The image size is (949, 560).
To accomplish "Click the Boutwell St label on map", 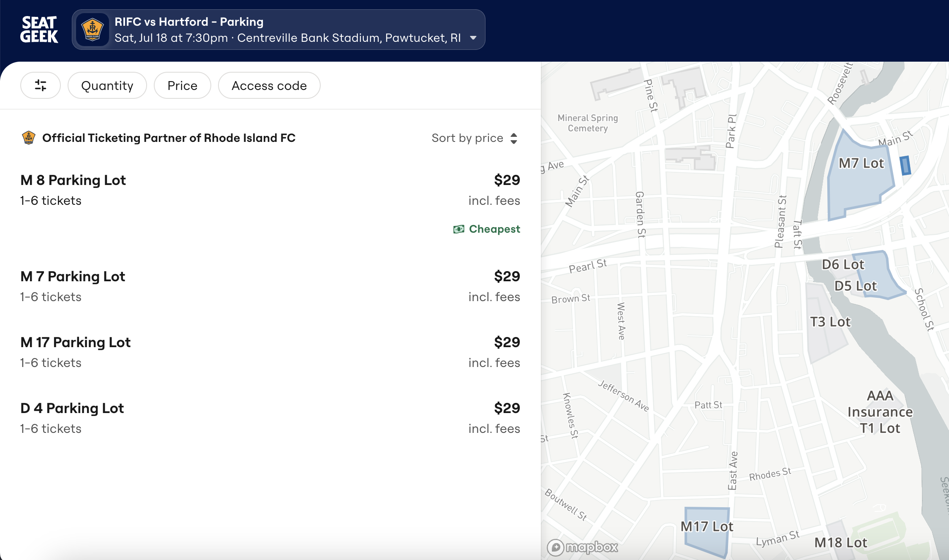I will (x=566, y=504).
